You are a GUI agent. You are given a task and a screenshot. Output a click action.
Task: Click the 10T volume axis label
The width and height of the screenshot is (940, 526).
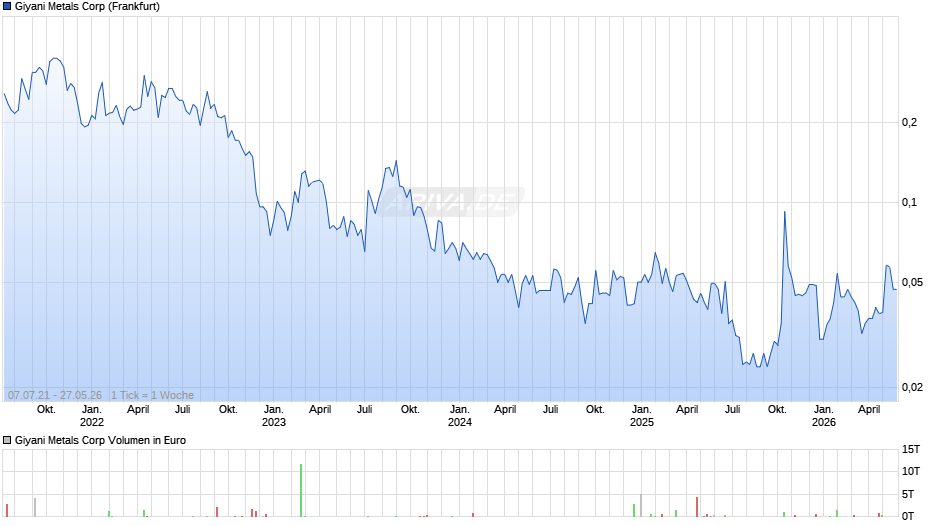pos(911,471)
